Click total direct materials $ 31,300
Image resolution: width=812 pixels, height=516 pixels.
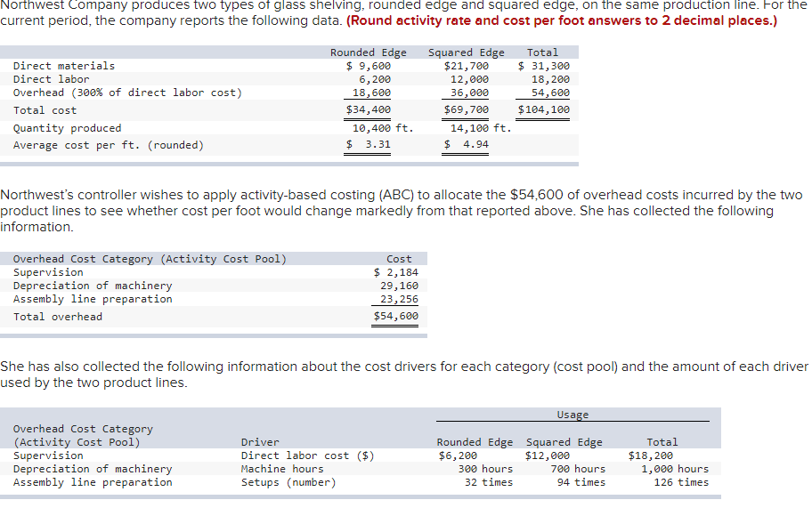(543, 66)
